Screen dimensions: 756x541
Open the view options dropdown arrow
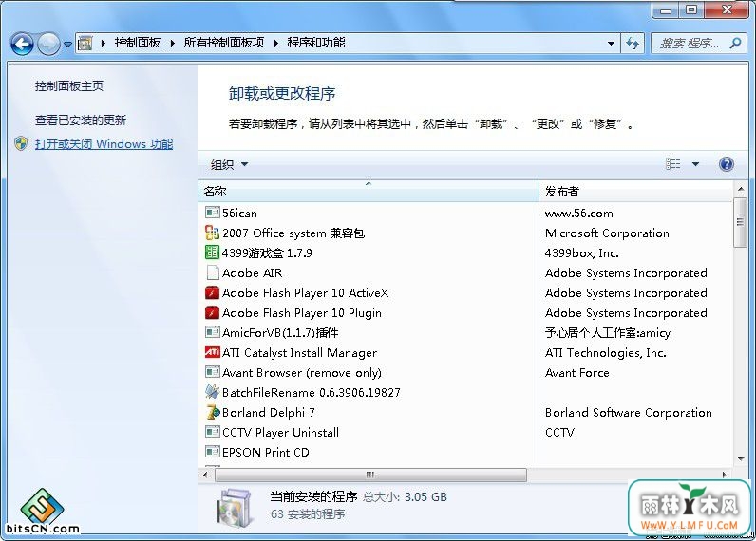695,164
